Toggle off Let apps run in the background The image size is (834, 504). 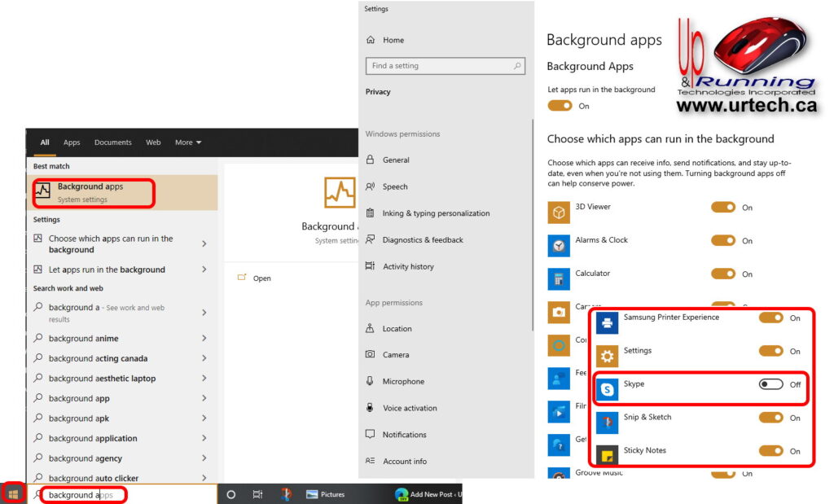pyautogui.click(x=559, y=107)
